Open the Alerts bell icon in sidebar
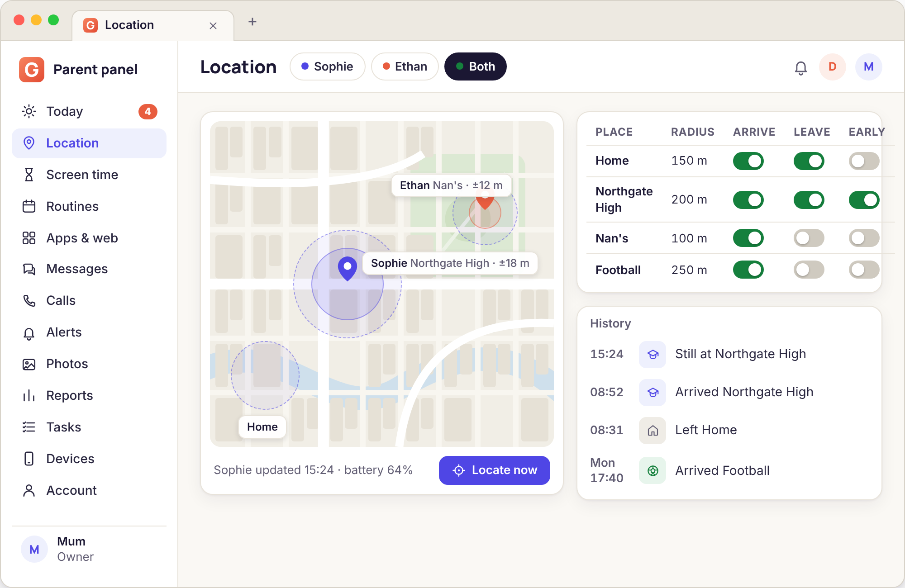Viewport: 905px width, 588px height. coord(29,333)
